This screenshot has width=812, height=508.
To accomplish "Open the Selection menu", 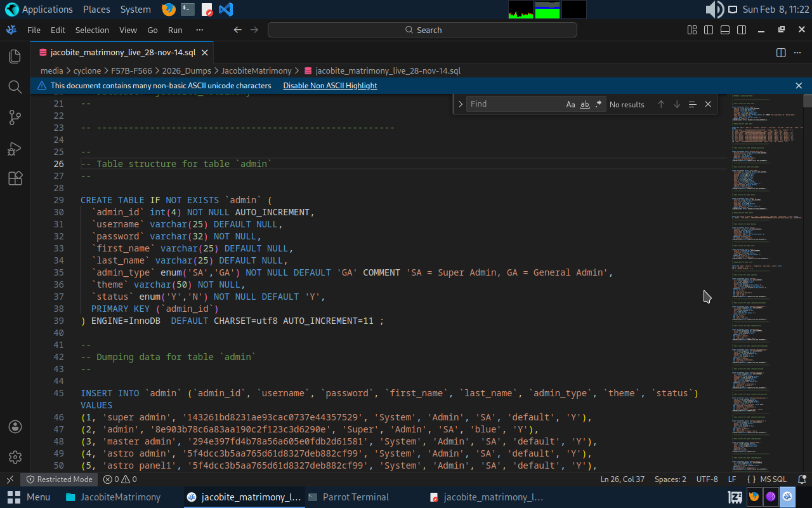I will (92, 30).
